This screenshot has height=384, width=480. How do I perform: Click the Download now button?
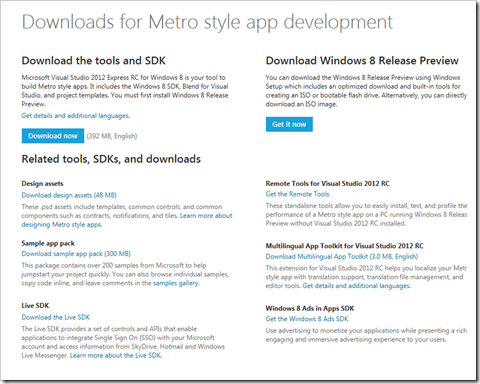click(53, 136)
